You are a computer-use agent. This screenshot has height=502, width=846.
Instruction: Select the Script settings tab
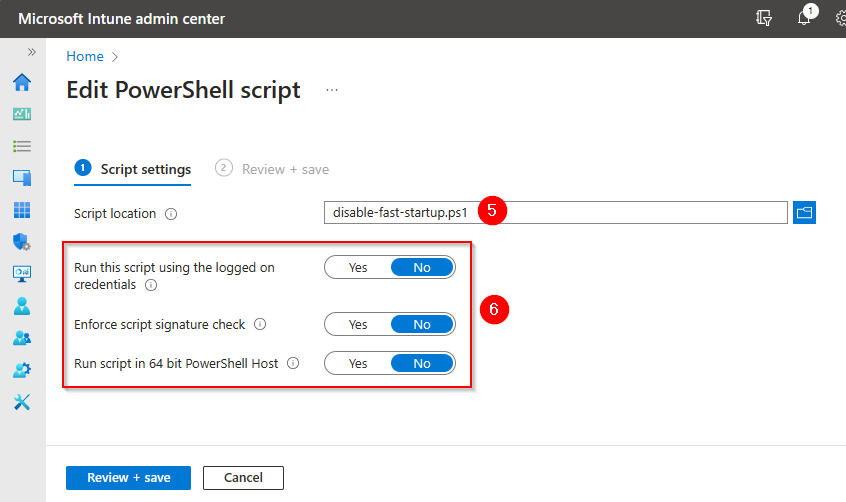coord(145,169)
